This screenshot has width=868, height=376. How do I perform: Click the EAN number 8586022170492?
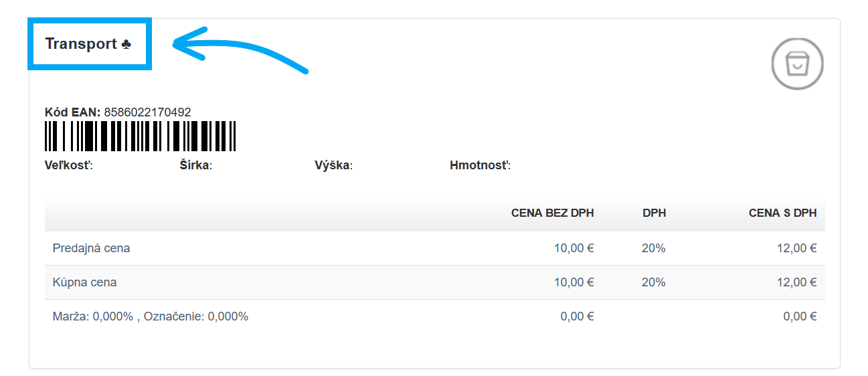click(x=147, y=112)
